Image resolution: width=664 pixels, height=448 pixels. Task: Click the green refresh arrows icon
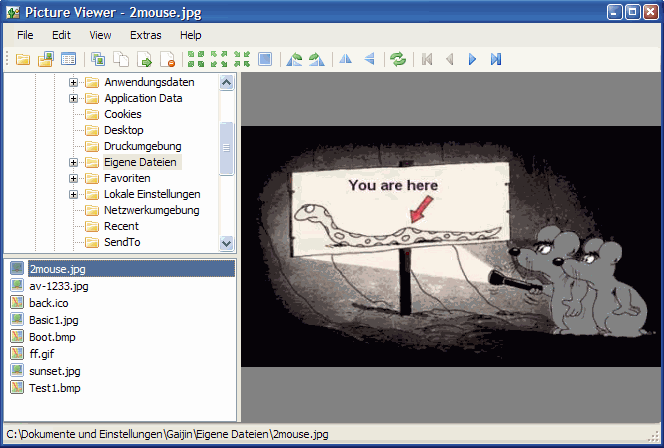[398, 59]
